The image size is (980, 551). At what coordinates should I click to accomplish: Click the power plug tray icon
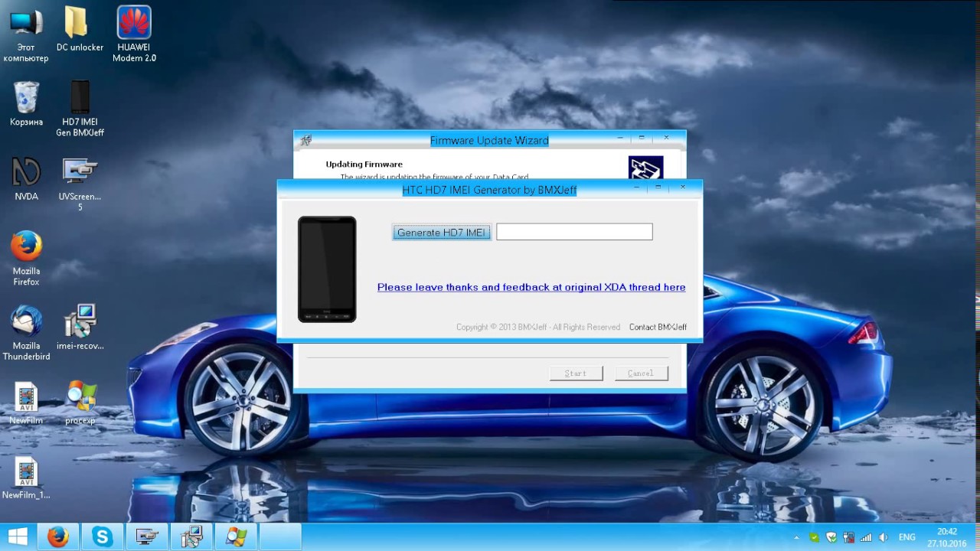coord(849,538)
